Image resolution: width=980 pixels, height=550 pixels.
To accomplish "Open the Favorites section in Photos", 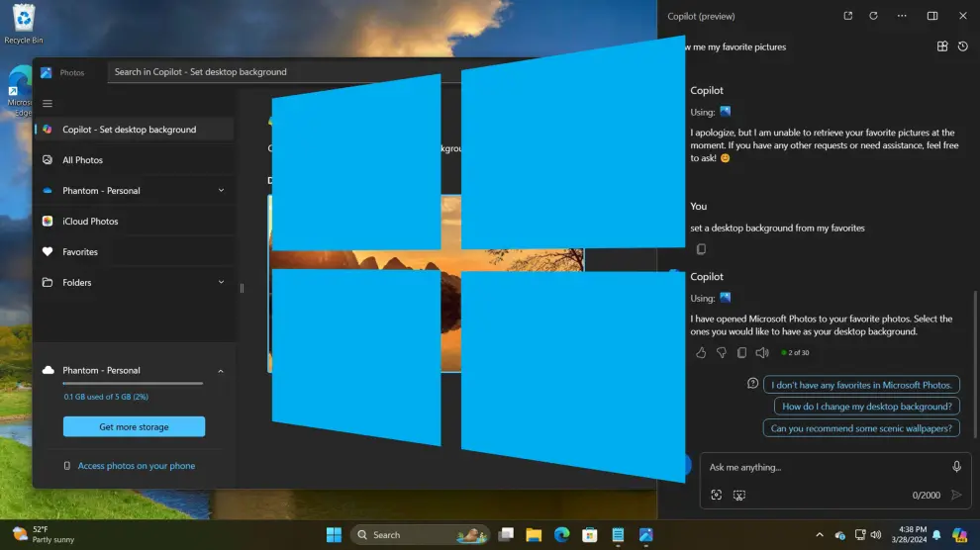I will coord(80,252).
